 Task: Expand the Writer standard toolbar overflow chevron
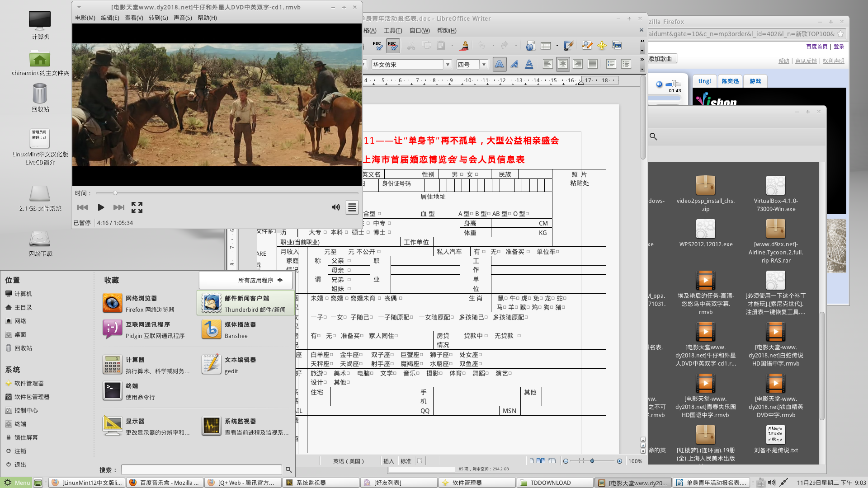pos(642,41)
